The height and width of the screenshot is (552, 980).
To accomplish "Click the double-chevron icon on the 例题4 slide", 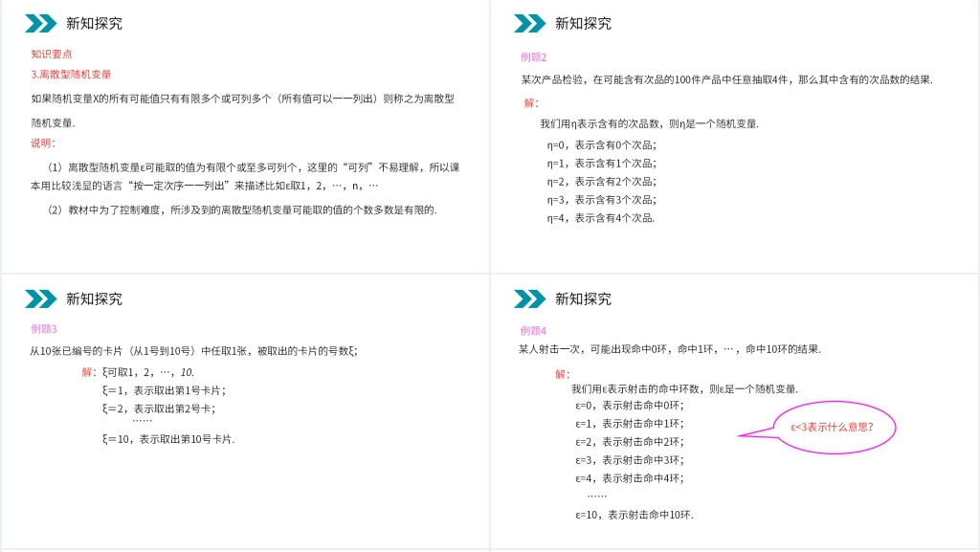I will tap(529, 299).
